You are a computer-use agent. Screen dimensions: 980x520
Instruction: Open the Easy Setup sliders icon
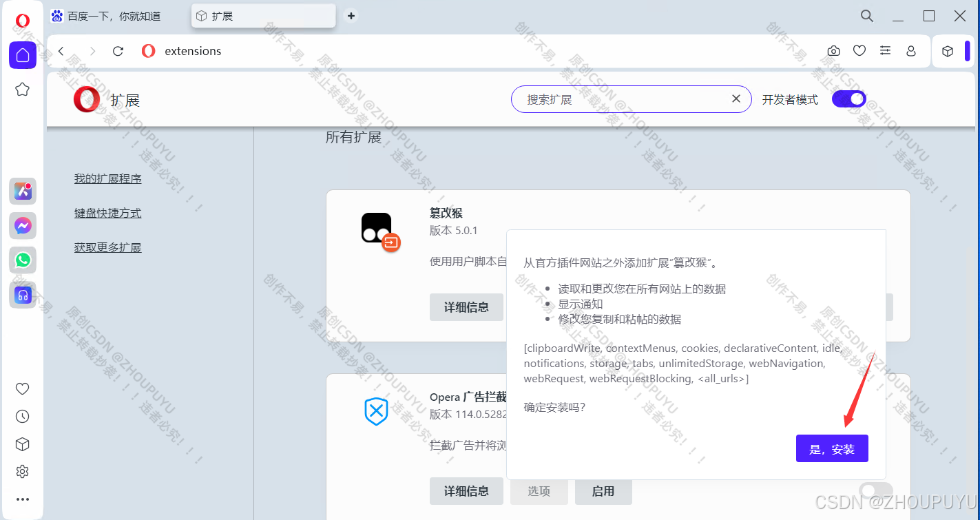click(x=886, y=51)
